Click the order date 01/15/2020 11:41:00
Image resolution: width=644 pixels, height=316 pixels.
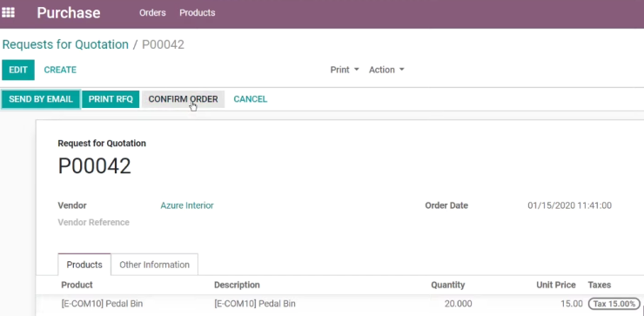(569, 205)
